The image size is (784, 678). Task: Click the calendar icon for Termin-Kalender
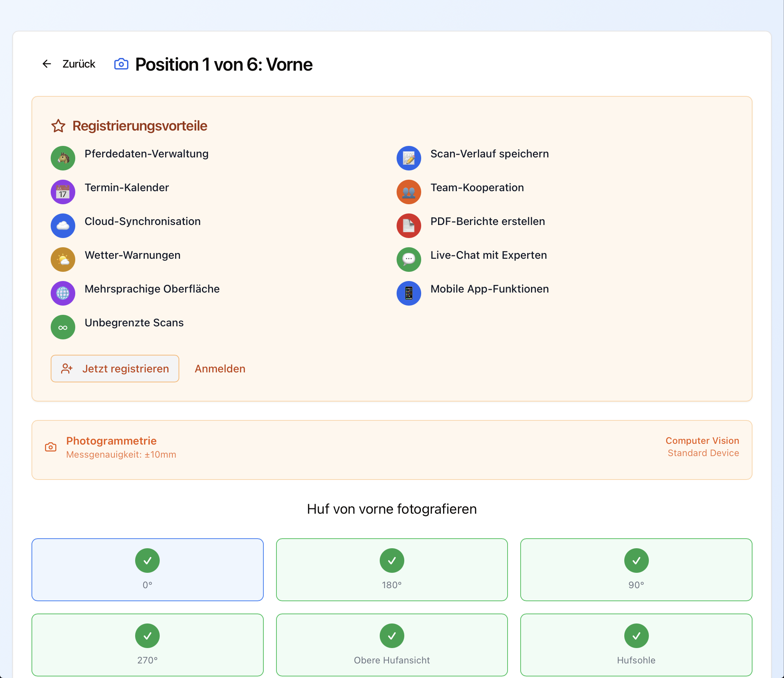[x=63, y=192]
